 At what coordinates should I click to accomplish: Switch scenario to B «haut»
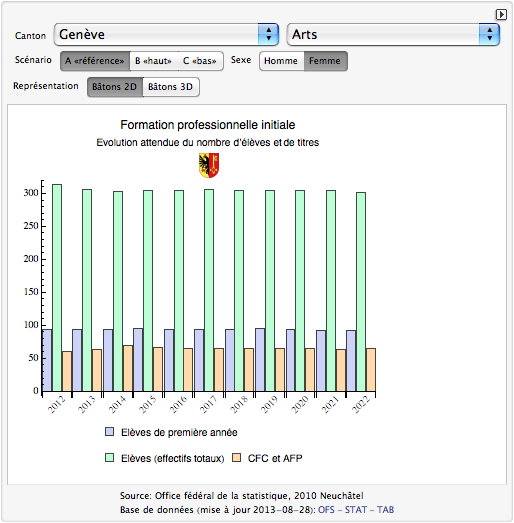[x=153, y=61]
